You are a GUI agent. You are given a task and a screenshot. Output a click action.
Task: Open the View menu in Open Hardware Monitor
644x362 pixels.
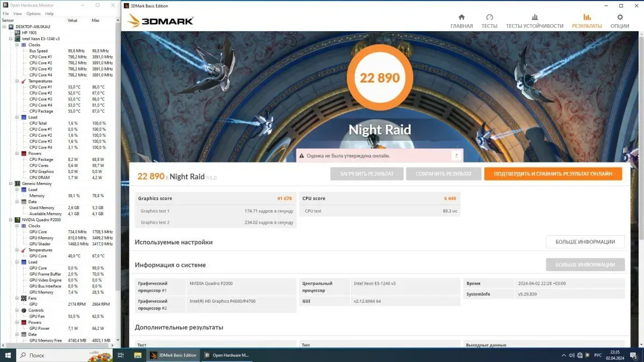(x=18, y=13)
